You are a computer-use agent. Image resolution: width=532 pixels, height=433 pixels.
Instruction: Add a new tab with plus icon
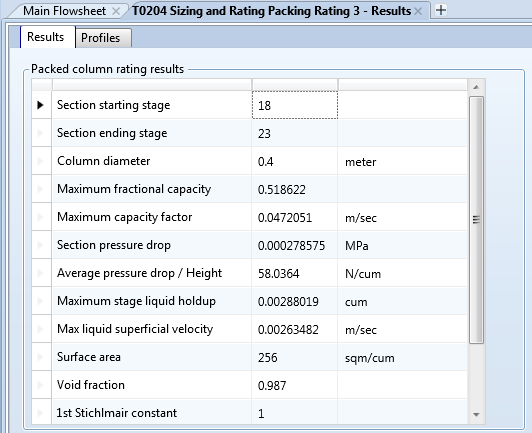click(441, 10)
